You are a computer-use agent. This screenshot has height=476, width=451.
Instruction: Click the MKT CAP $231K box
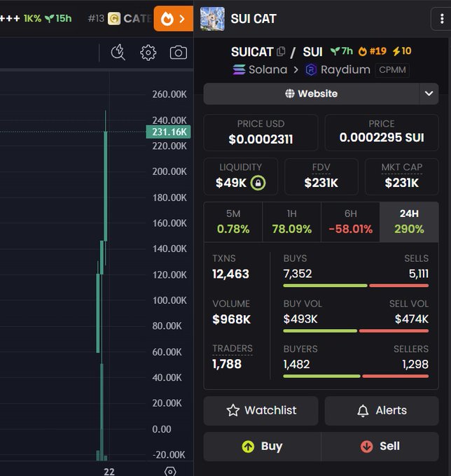[401, 176]
